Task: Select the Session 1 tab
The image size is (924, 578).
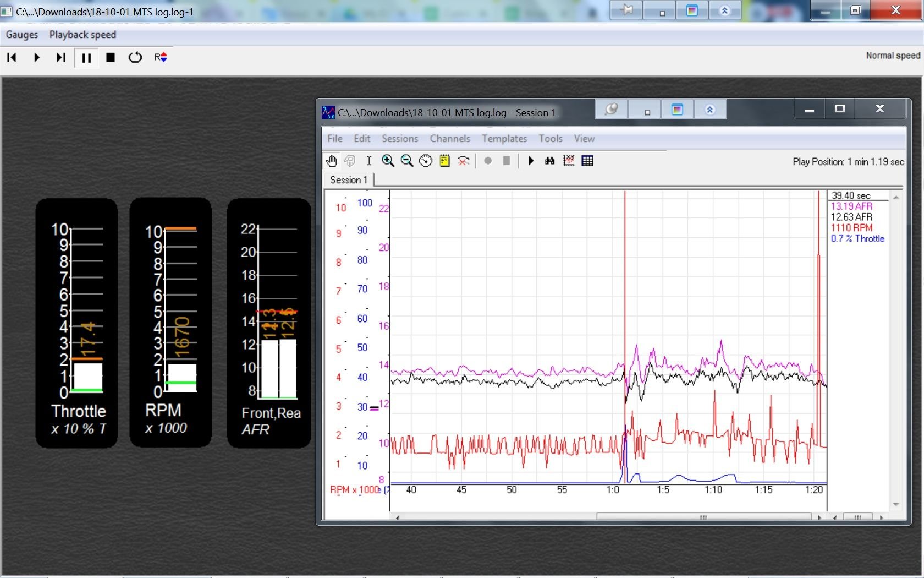Action: [x=348, y=179]
